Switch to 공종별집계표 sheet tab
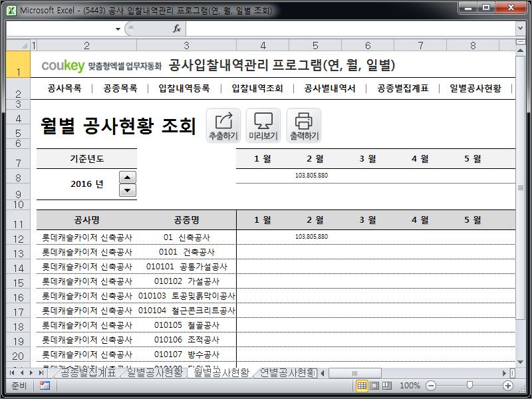 (x=88, y=372)
